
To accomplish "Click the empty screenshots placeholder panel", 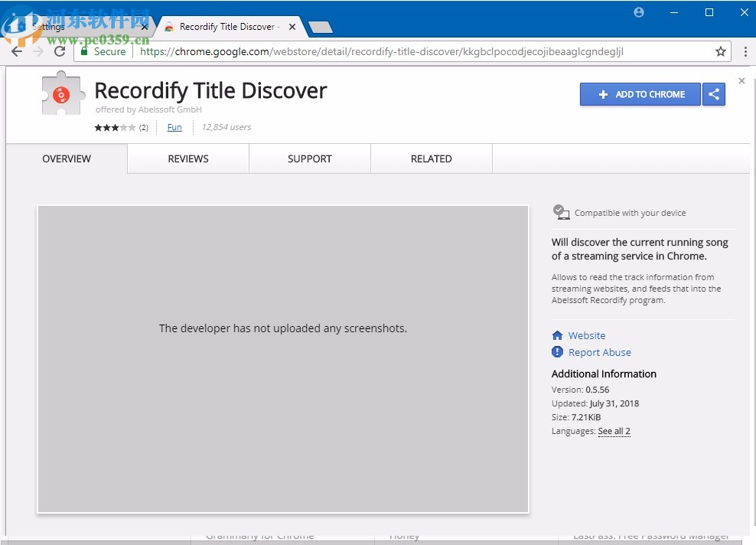I will 283,359.
